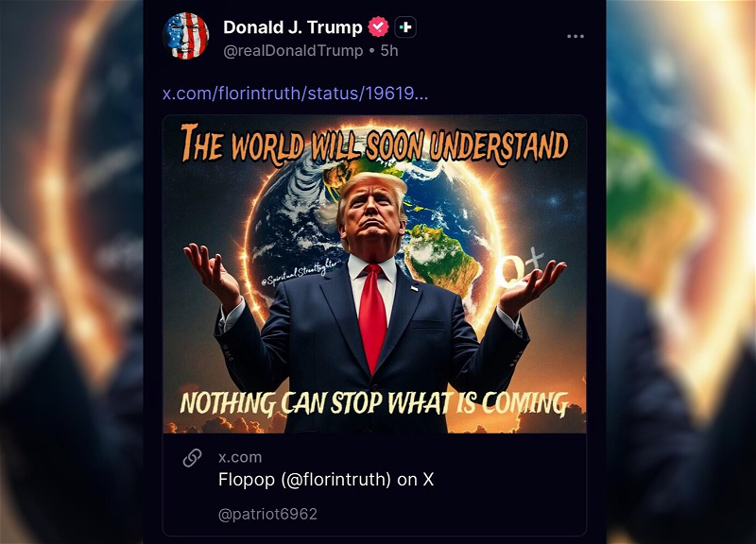
Task: Open the embedded globe image preview
Action: coord(374,274)
